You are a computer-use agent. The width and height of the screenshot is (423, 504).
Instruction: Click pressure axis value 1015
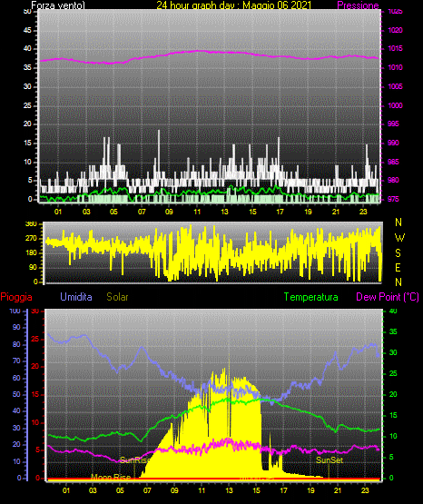tap(395, 48)
